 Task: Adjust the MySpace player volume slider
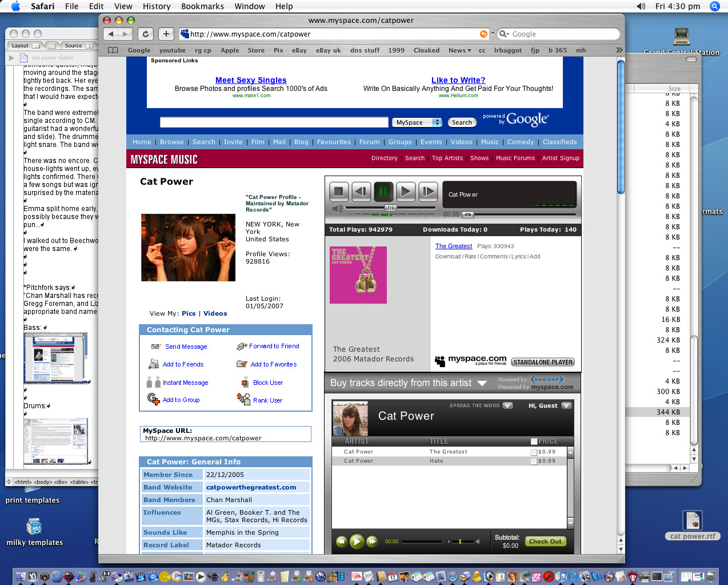(390, 208)
